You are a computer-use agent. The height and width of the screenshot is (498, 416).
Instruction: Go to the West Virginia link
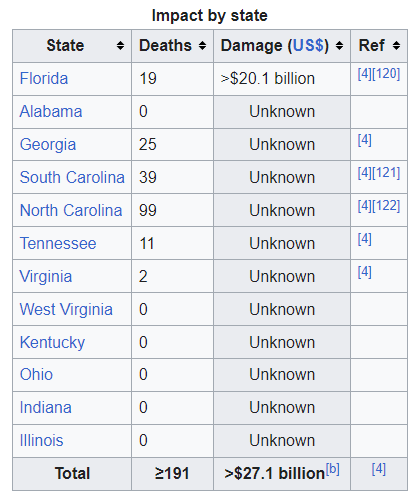tap(66, 309)
